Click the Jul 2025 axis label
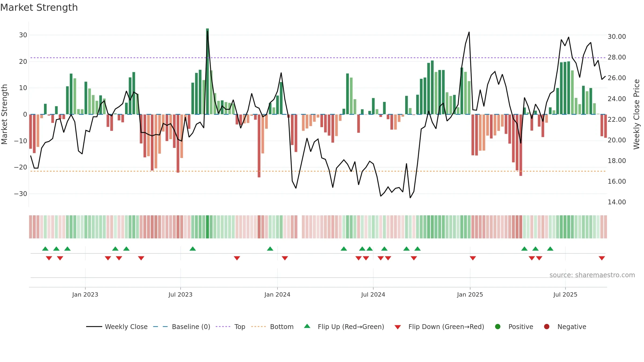Viewport: 644px width, 362px height. point(565,294)
